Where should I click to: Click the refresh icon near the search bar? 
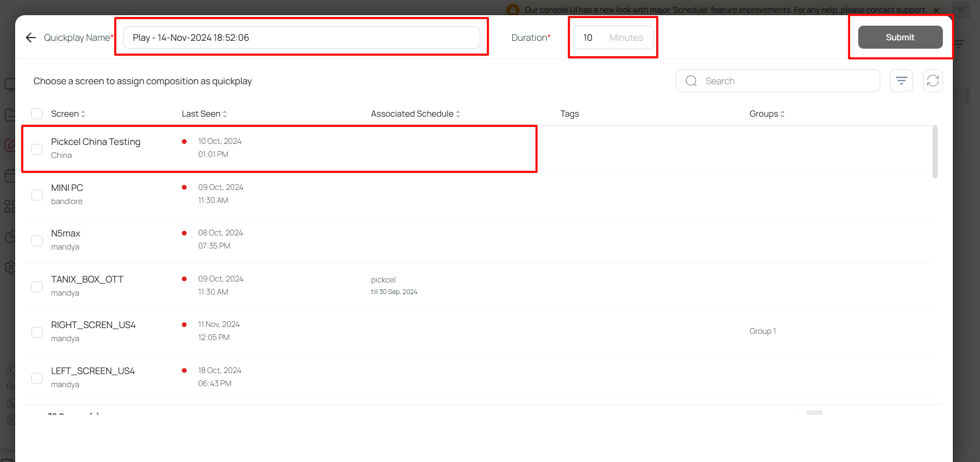pyautogui.click(x=932, y=81)
